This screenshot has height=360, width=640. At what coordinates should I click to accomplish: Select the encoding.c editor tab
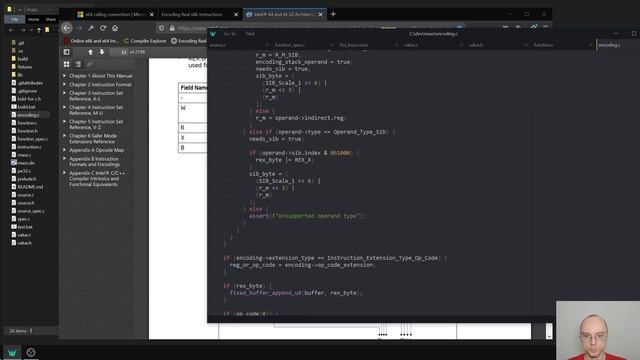pyautogui.click(x=609, y=45)
